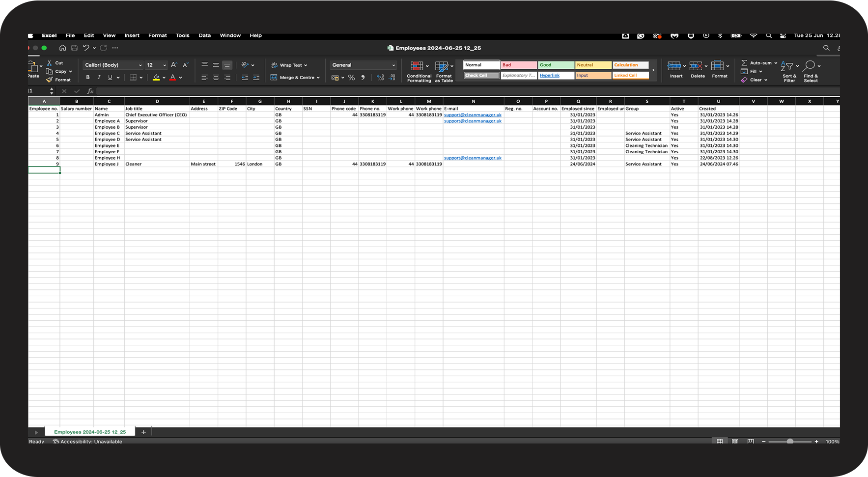Align text to the left
Screen dimensions: 868x477
(x=204, y=78)
